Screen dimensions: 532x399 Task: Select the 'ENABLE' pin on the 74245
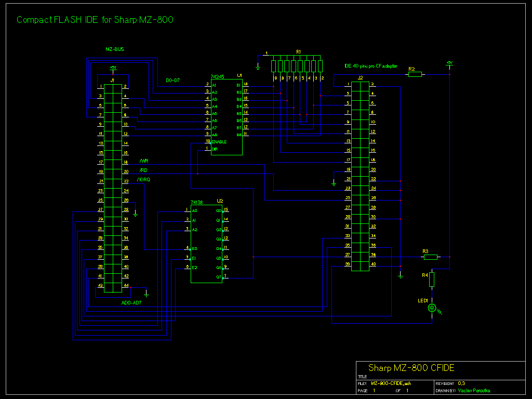tap(219, 142)
